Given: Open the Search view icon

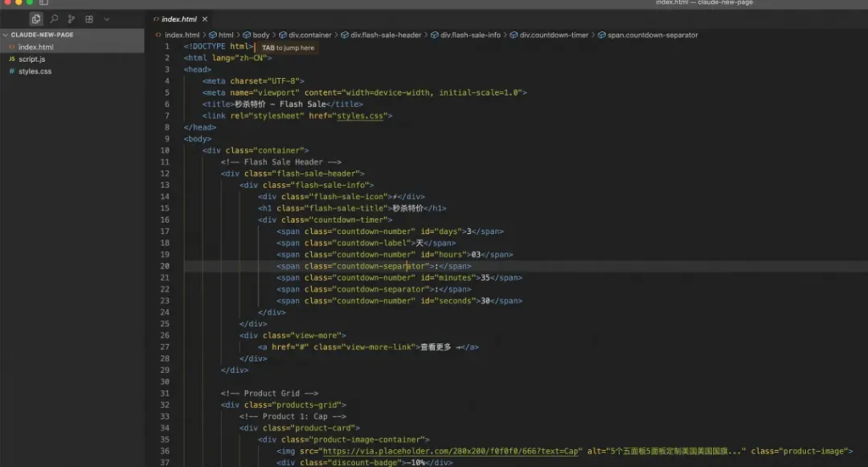Looking at the screenshot, I should coord(54,19).
